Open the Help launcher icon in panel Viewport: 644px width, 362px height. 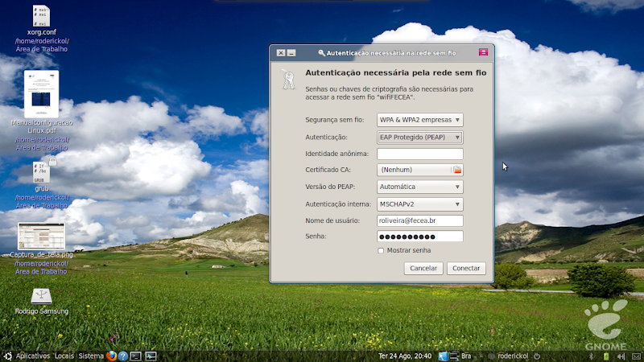pos(123,356)
